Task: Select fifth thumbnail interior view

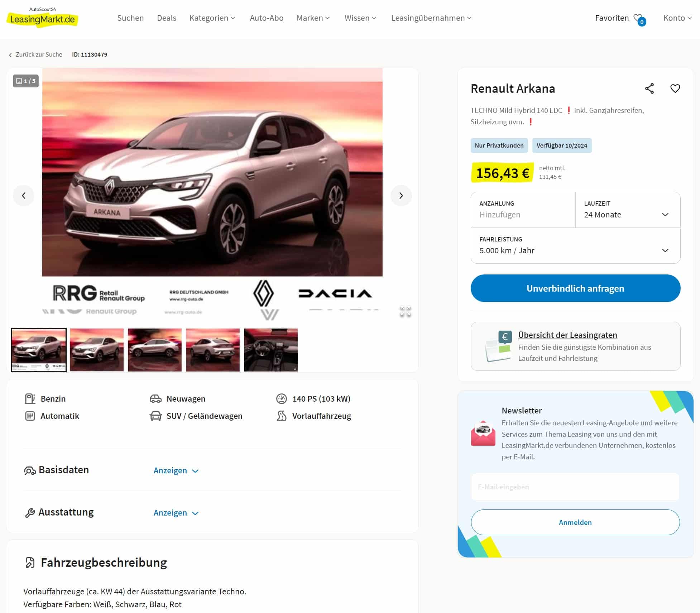Action: point(271,350)
